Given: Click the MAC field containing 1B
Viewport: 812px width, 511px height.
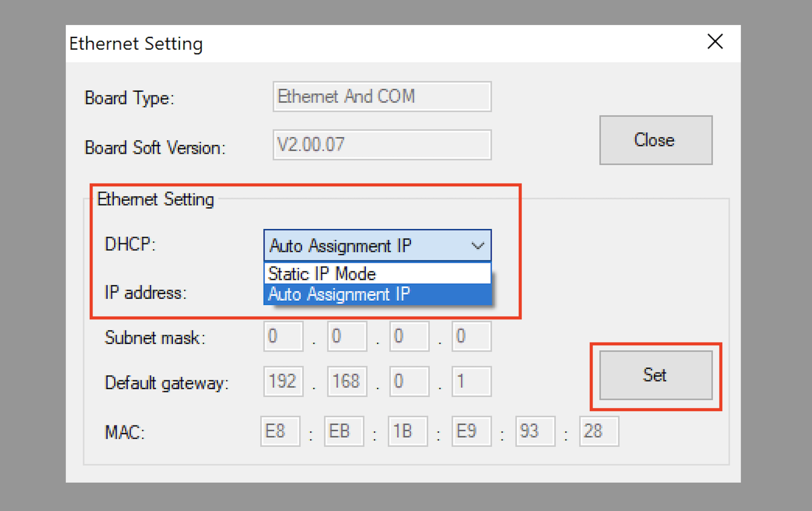Looking at the screenshot, I should pyautogui.click(x=407, y=431).
